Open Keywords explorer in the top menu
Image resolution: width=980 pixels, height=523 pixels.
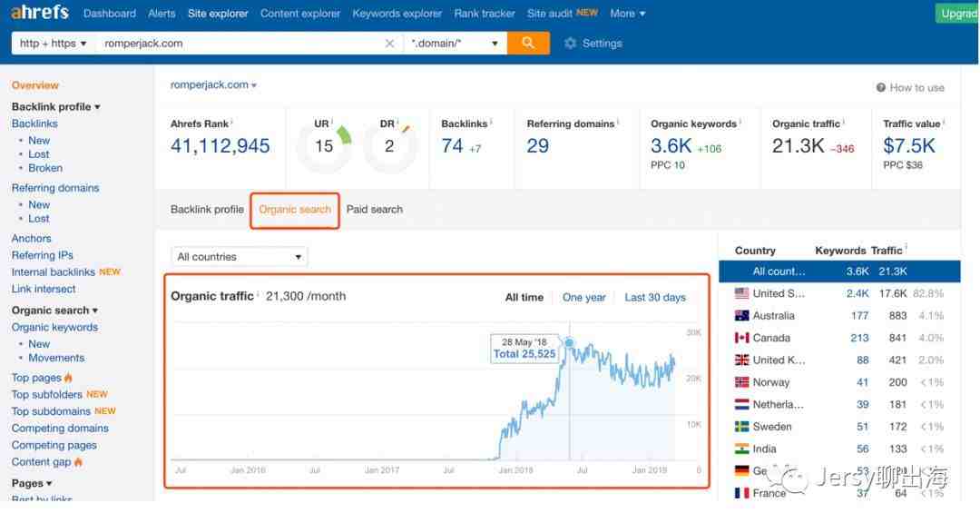[397, 13]
